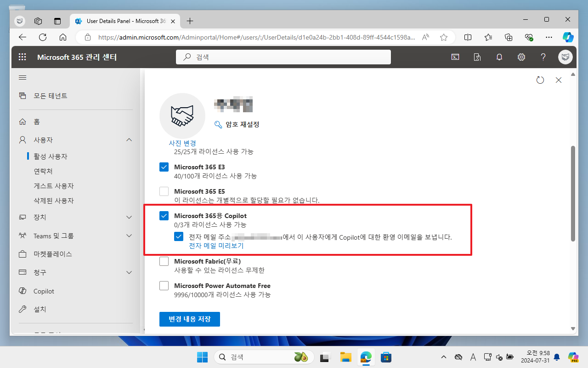Open a new browser tab
588x368 pixels.
(x=190, y=21)
